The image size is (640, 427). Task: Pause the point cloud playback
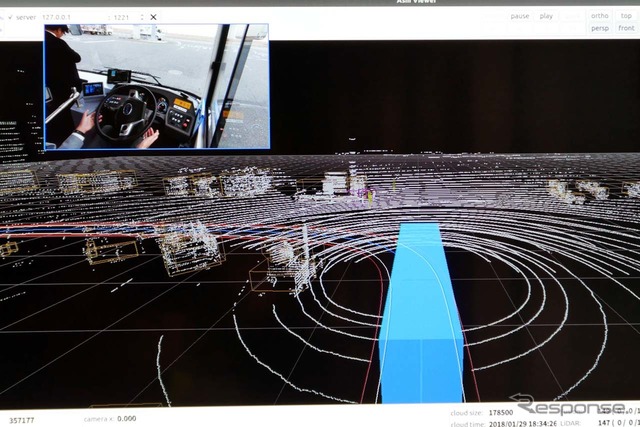click(520, 16)
